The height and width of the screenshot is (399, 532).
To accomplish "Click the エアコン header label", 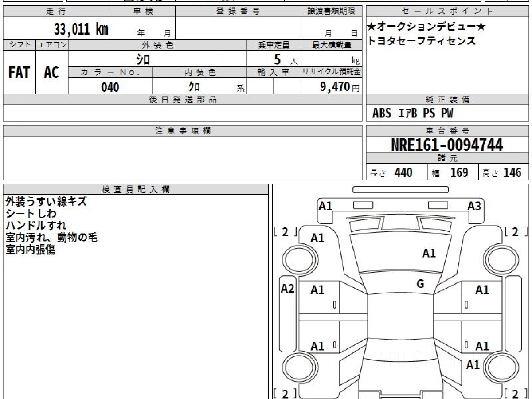I will pyautogui.click(x=52, y=45).
